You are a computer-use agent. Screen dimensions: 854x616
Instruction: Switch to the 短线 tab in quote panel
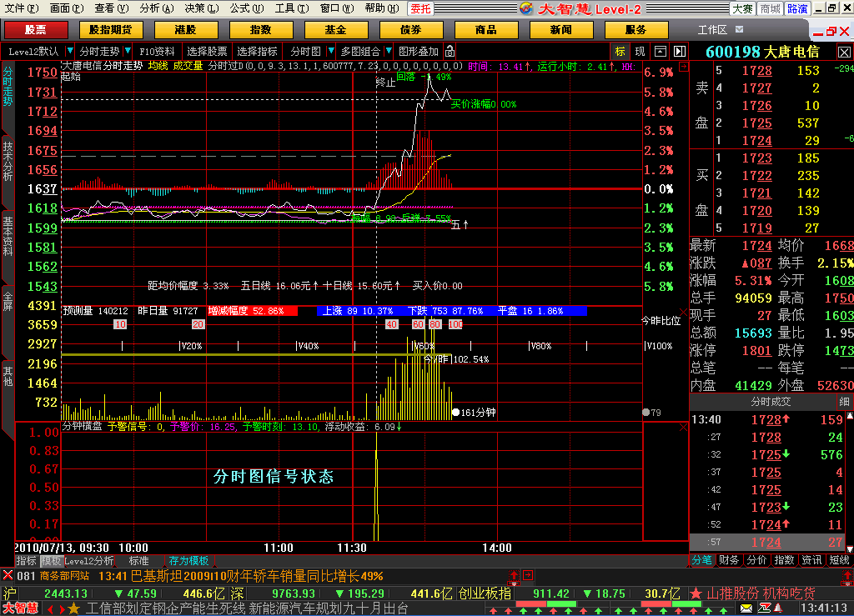(x=839, y=560)
